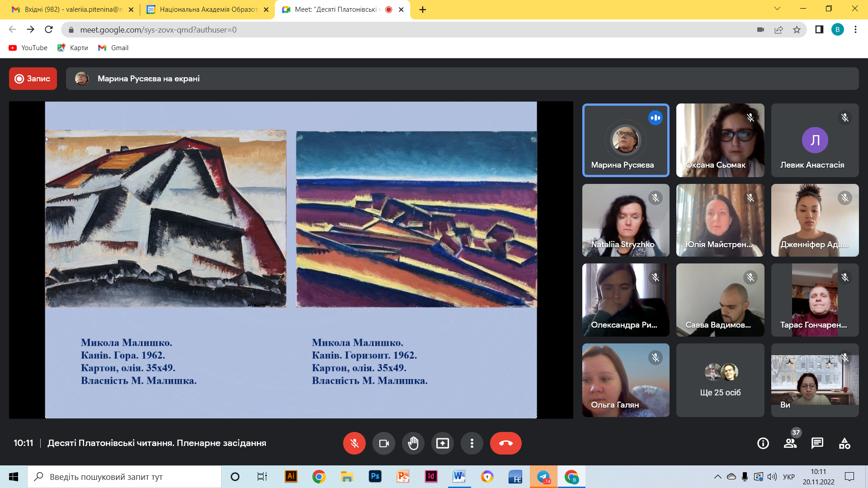Viewport: 868px width, 488px height.
Task: Select Оксана Сьомак video tile
Action: pyautogui.click(x=720, y=140)
